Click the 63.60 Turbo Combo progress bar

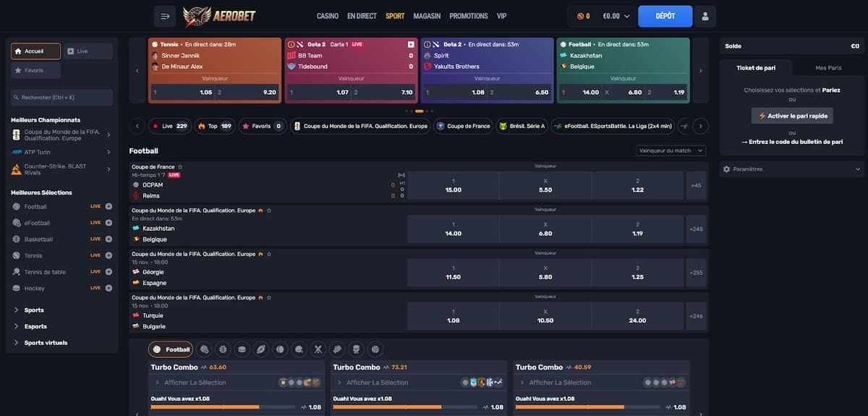click(x=224, y=407)
